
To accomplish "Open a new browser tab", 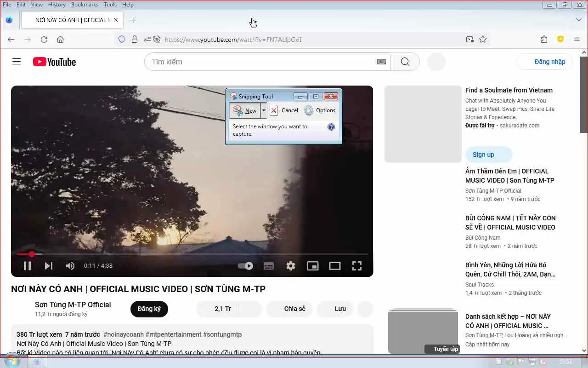I will [133, 20].
